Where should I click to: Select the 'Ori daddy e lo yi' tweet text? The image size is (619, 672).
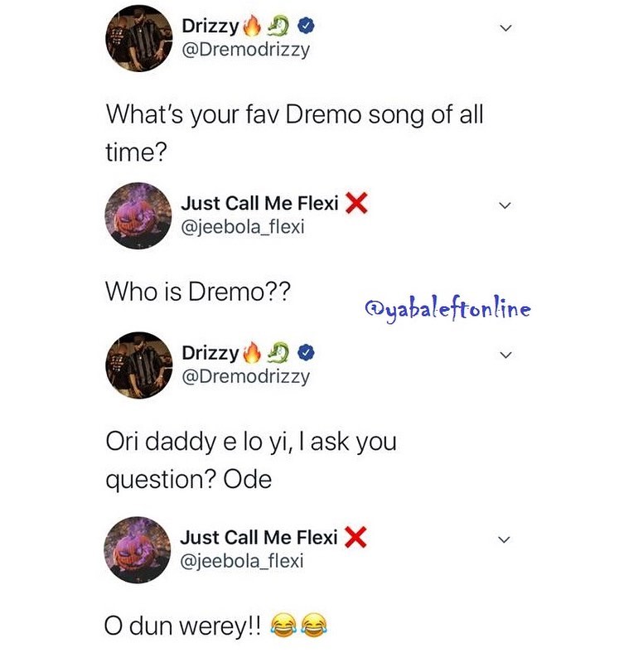coord(250,460)
